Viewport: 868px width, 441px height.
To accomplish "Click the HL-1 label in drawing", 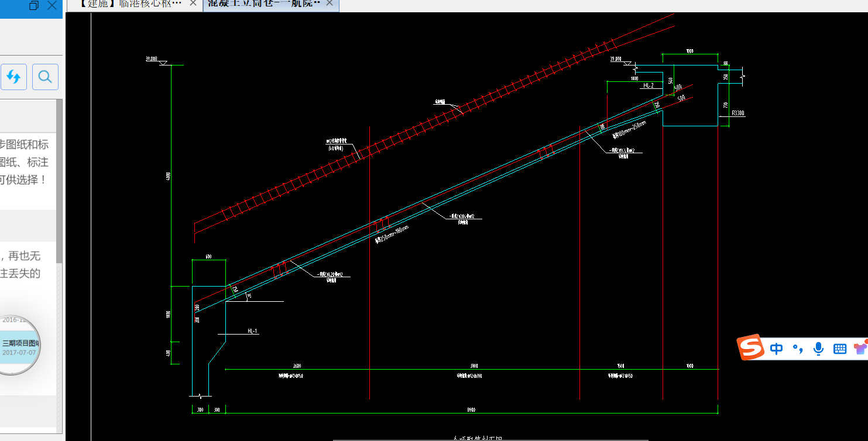I will point(252,331).
